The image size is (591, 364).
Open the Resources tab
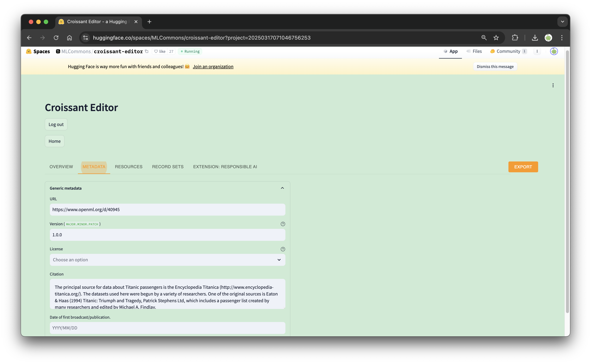129,167
